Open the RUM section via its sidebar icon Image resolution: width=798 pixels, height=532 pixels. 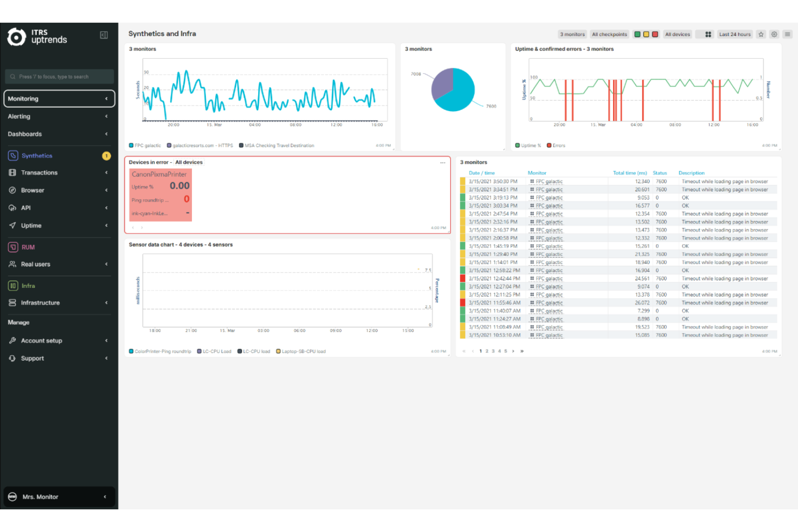coord(12,247)
